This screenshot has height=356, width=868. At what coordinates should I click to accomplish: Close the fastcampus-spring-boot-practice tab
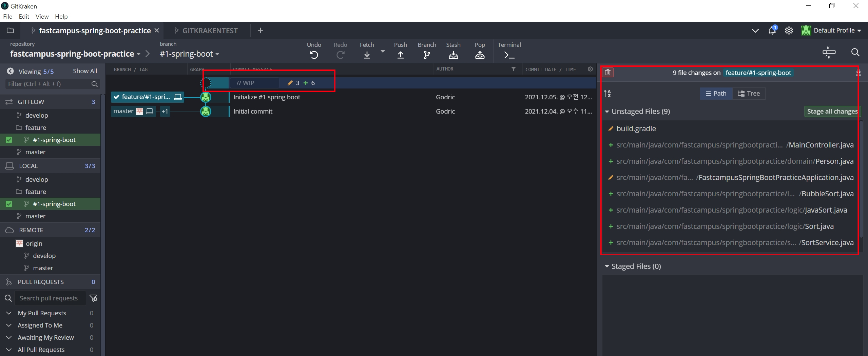coord(157,31)
